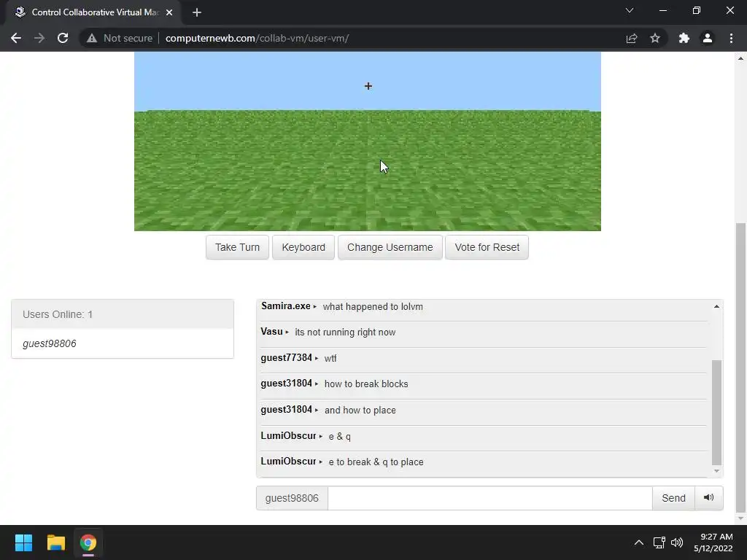Close the Control Collaborative Virtual Machine tab
This screenshot has height=560, width=747.
click(169, 12)
